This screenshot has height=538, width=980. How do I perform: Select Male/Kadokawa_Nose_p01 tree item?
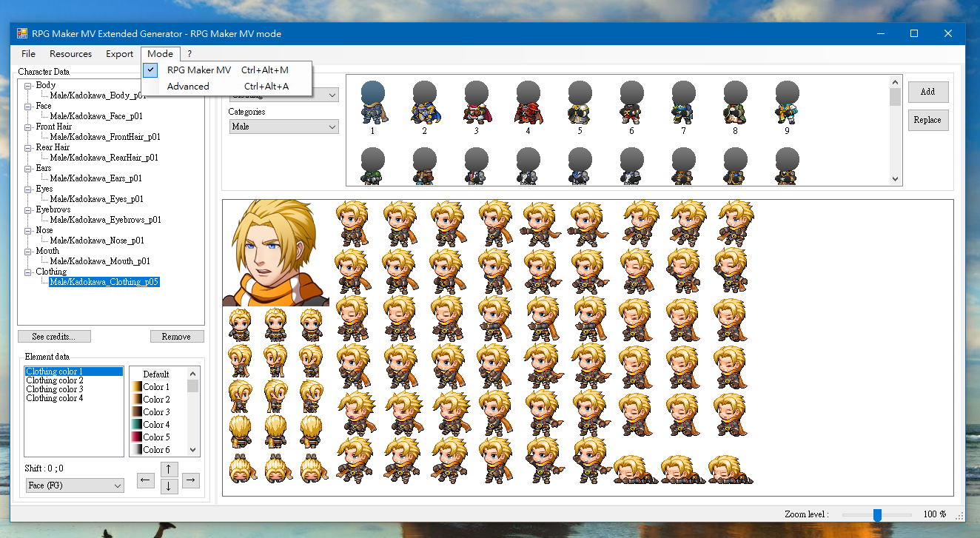click(97, 241)
